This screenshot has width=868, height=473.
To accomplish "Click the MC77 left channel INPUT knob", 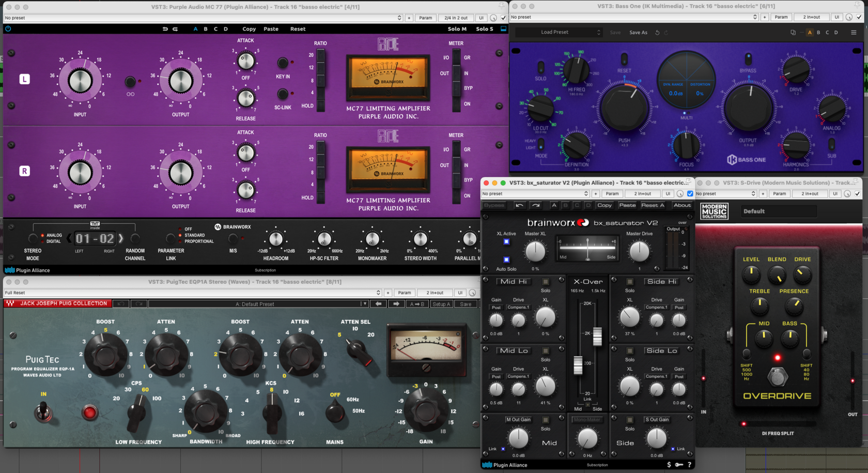I will click(x=80, y=81).
